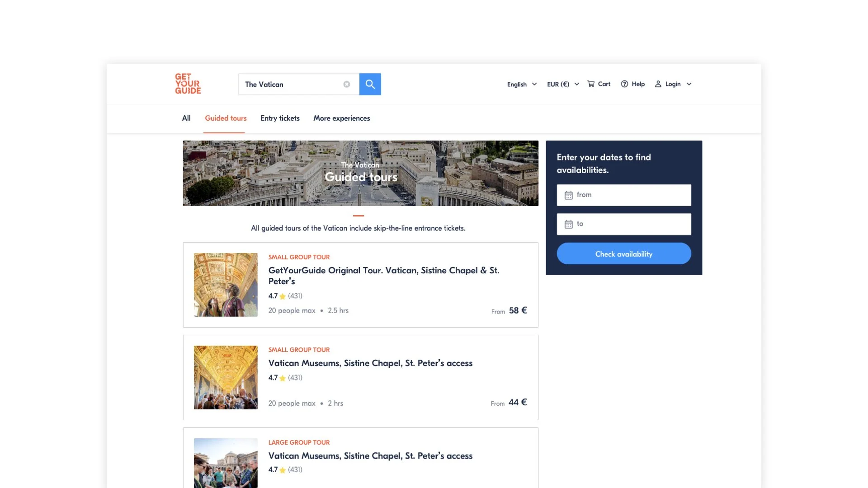
Task: Click the GetYourGuide logo
Action: coord(188,84)
